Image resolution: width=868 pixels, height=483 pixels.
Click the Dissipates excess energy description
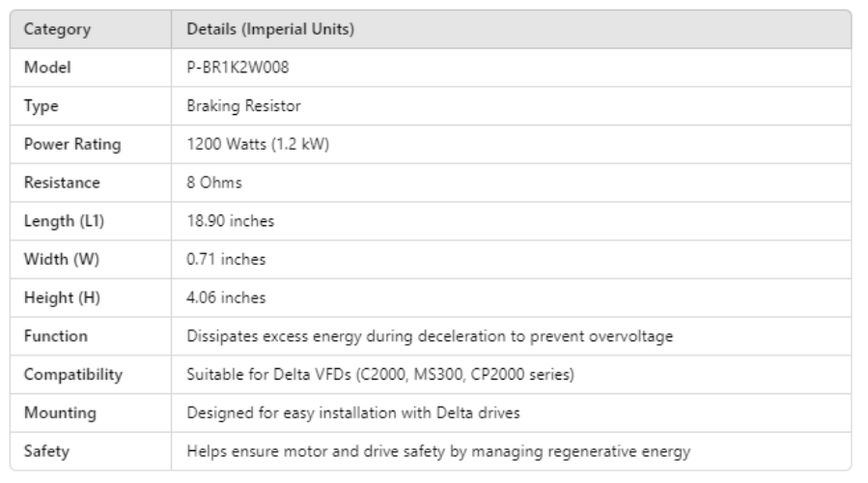pos(429,336)
